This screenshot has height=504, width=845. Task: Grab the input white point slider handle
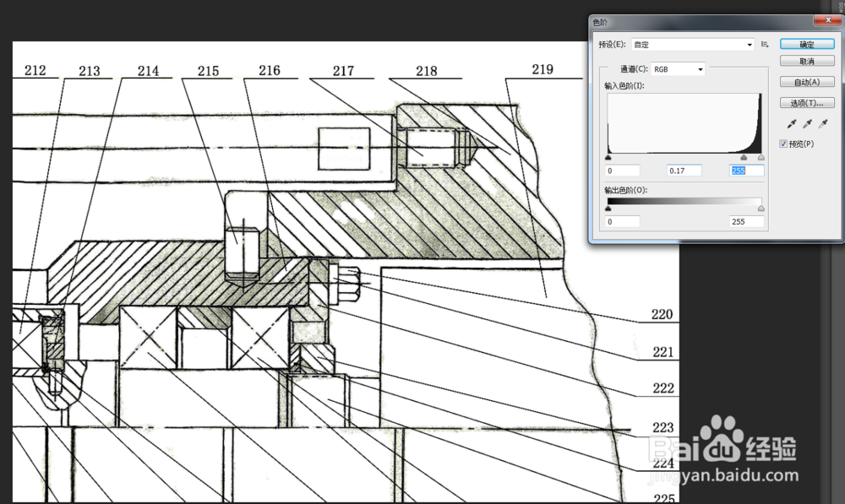coord(761,158)
